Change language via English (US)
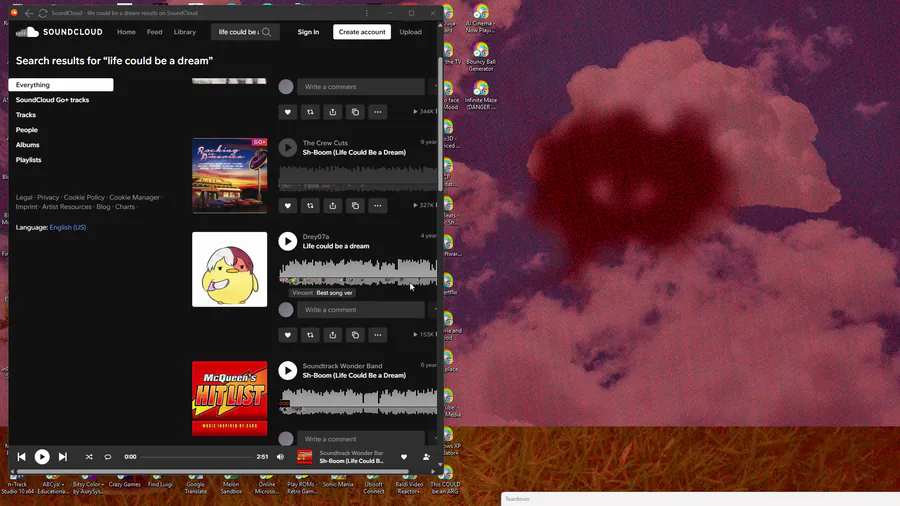 tap(68, 227)
